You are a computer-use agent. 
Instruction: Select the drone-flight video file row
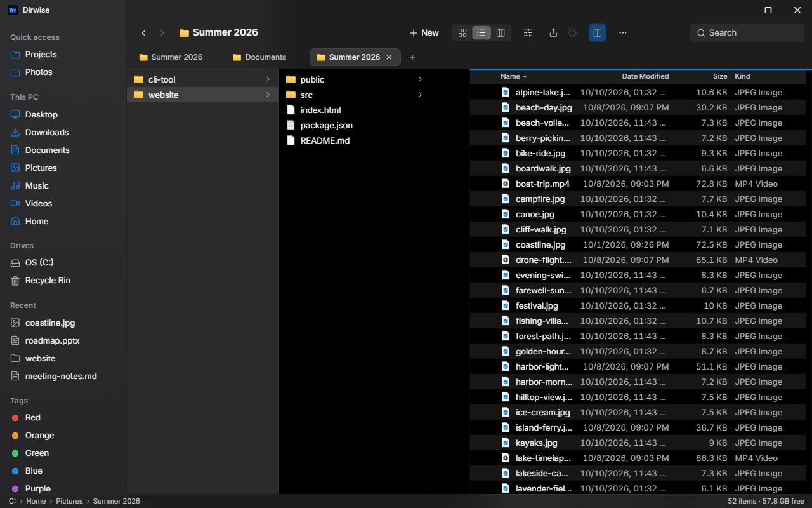point(638,260)
